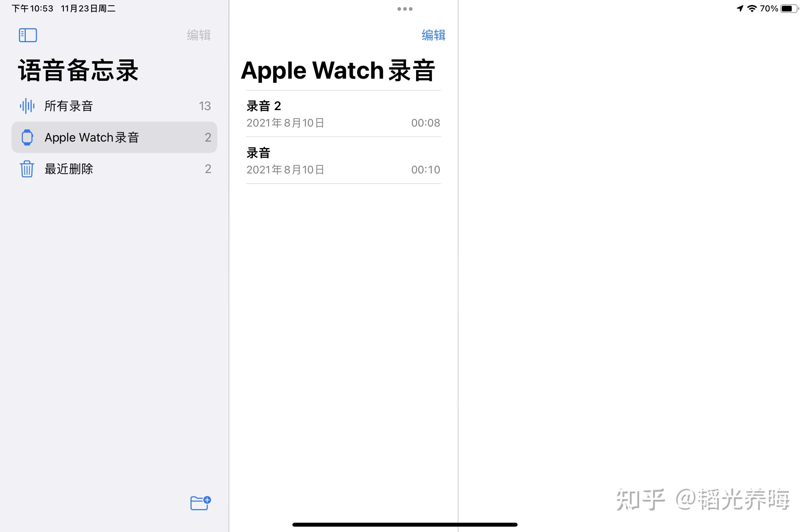Select 所有录音 category in sidebar
This screenshot has height=532, width=810.
coord(113,105)
